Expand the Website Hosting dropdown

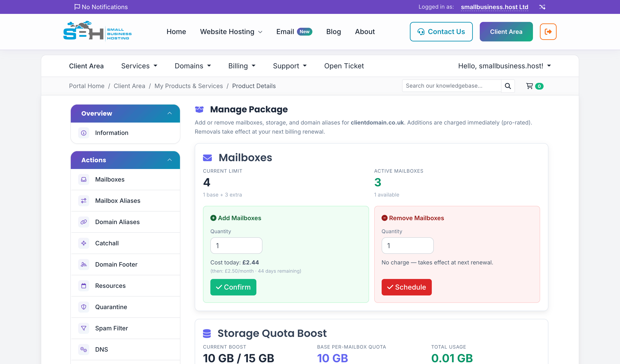pyautogui.click(x=231, y=32)
